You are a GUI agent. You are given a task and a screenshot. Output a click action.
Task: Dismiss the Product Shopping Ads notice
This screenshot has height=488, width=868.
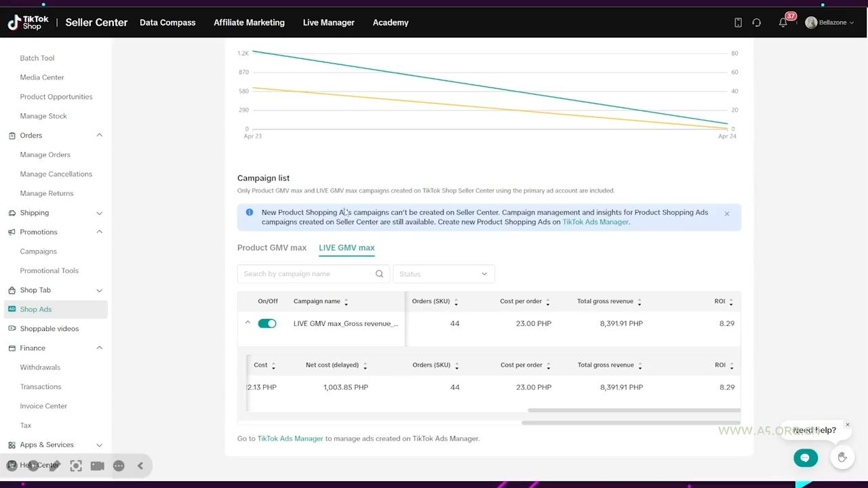726,214
